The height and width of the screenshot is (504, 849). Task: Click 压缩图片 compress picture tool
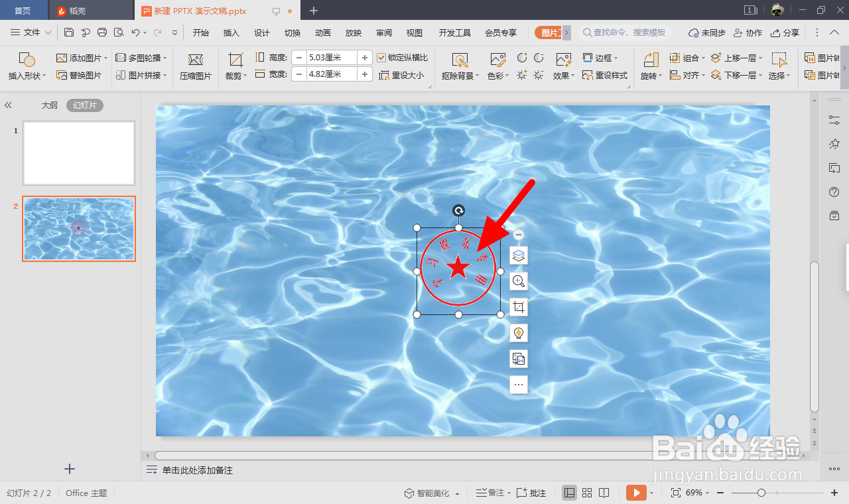(x=196, y=67)
